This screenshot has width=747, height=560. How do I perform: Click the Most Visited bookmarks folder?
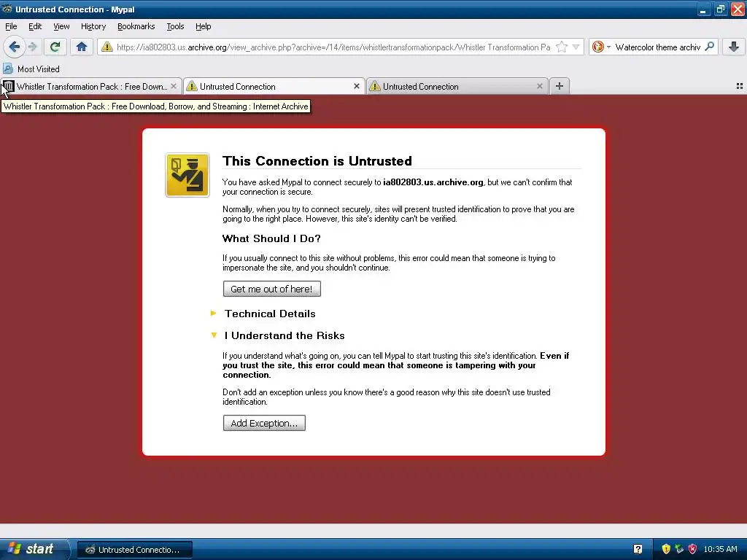pyautogui.click(x=32, y=69)
